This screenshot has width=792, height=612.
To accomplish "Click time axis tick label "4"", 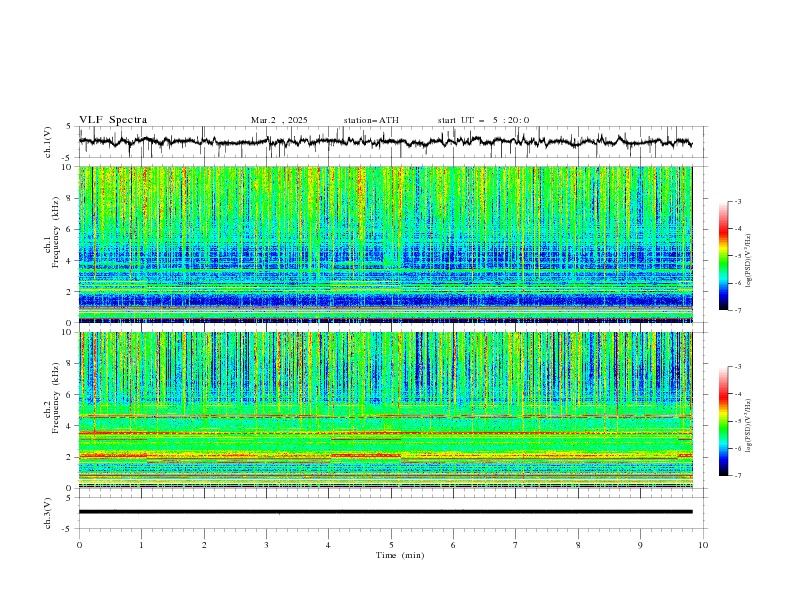I will 328,545.
